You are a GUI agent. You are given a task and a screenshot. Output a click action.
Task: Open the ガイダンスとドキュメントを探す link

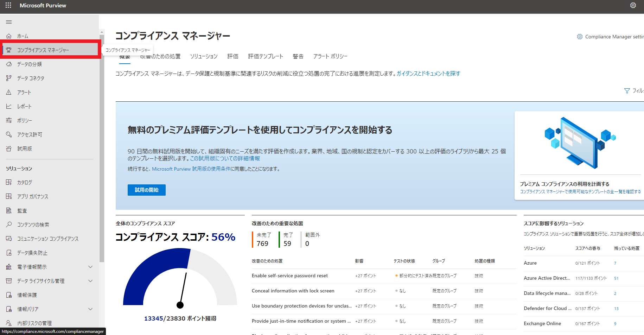428,74
